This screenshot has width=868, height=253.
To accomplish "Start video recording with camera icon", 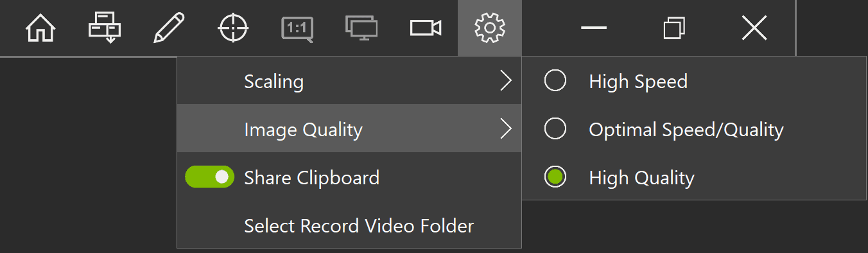I will 426,28.
